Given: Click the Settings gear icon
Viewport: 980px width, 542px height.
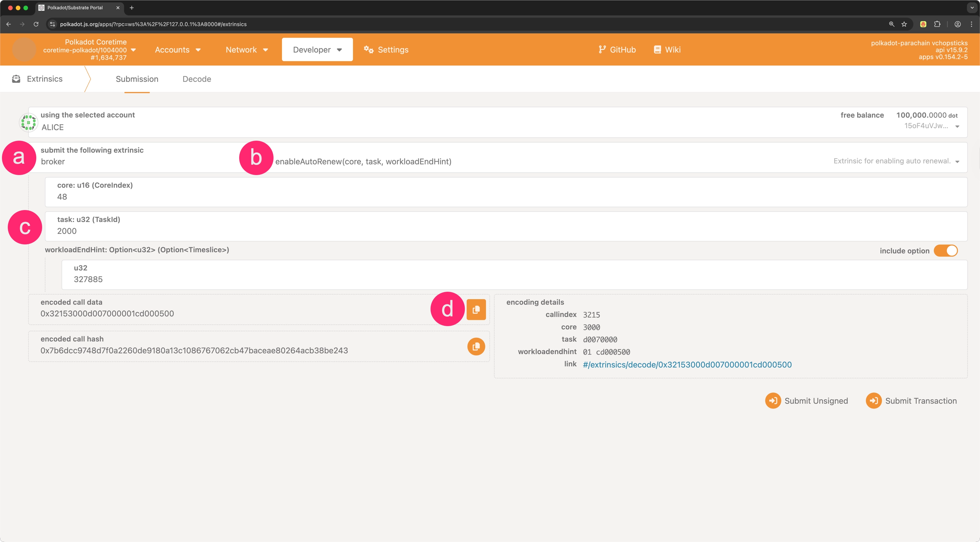Looking at the screenshot, I should pos(368,50).
